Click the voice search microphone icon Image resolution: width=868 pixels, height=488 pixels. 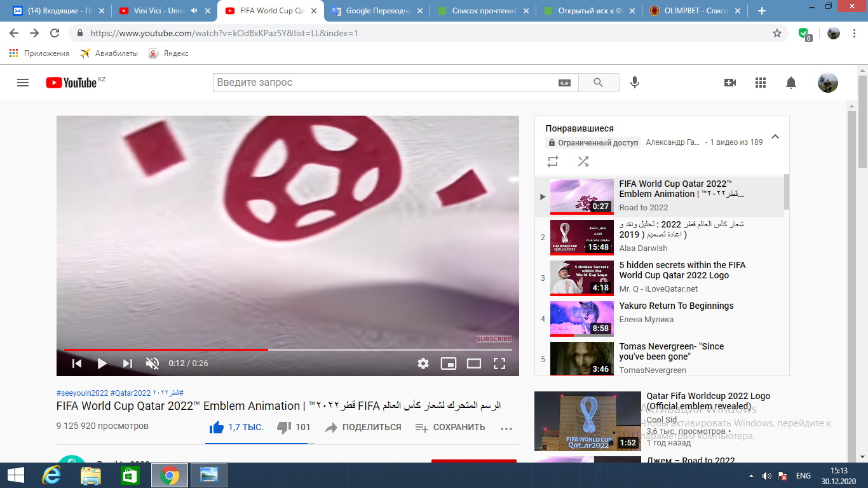[x=634, y=83]
